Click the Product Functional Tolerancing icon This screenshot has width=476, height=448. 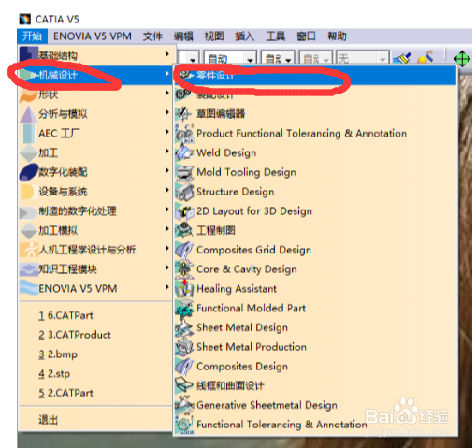pos(184,134)
